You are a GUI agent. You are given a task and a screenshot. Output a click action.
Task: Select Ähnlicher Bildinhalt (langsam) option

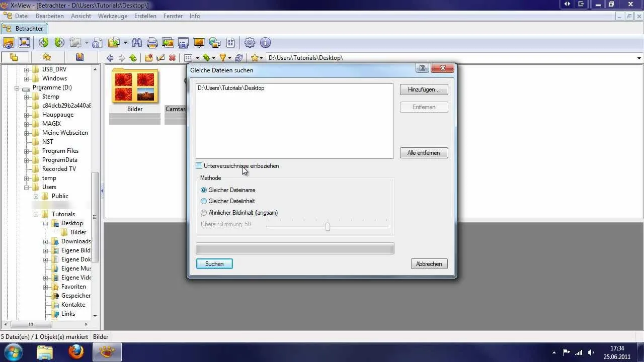(x=204, y=213)
